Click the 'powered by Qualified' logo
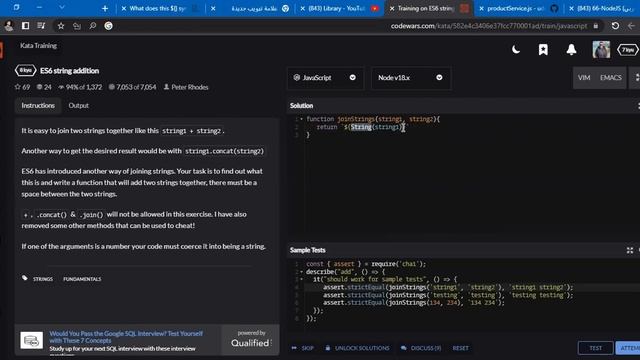 251,340
